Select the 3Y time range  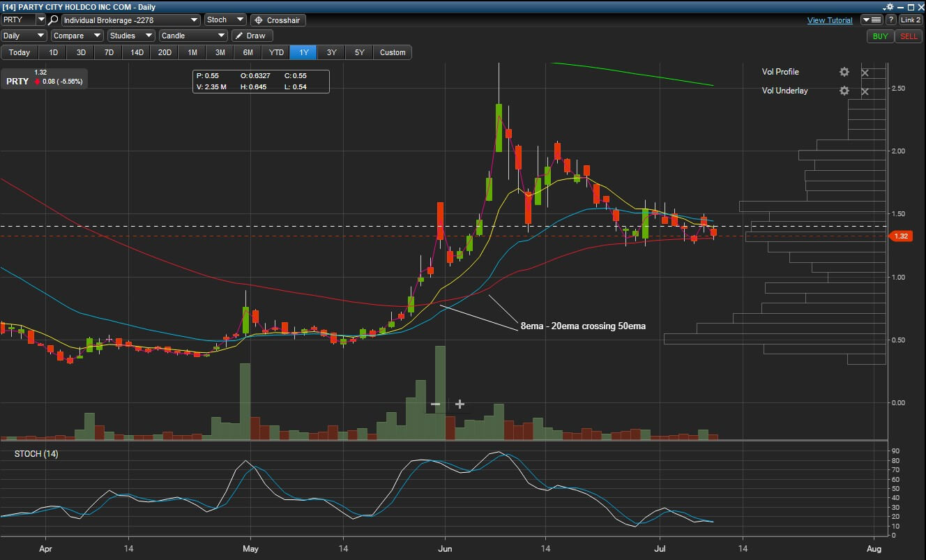pyautogui.click(x=332, y=52)
